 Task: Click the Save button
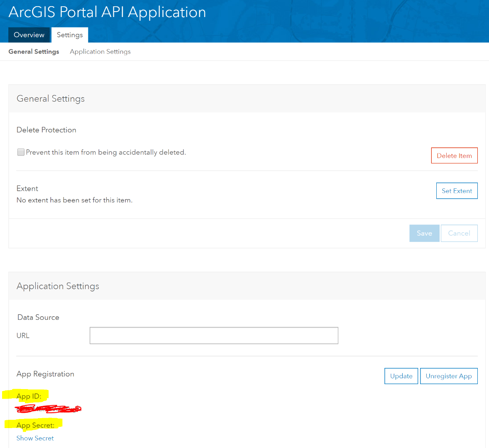point(424,233)
